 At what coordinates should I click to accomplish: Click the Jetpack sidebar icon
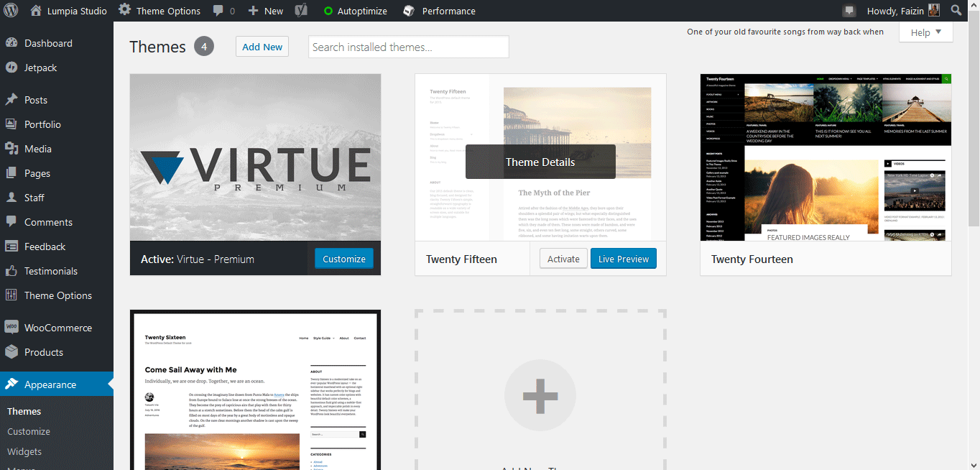tap(11, 68)
